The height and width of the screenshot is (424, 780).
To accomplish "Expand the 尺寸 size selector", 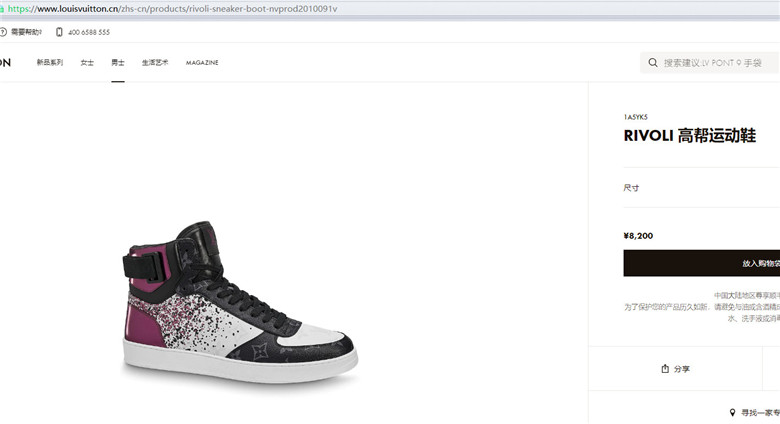I will [x=701, y=188].
